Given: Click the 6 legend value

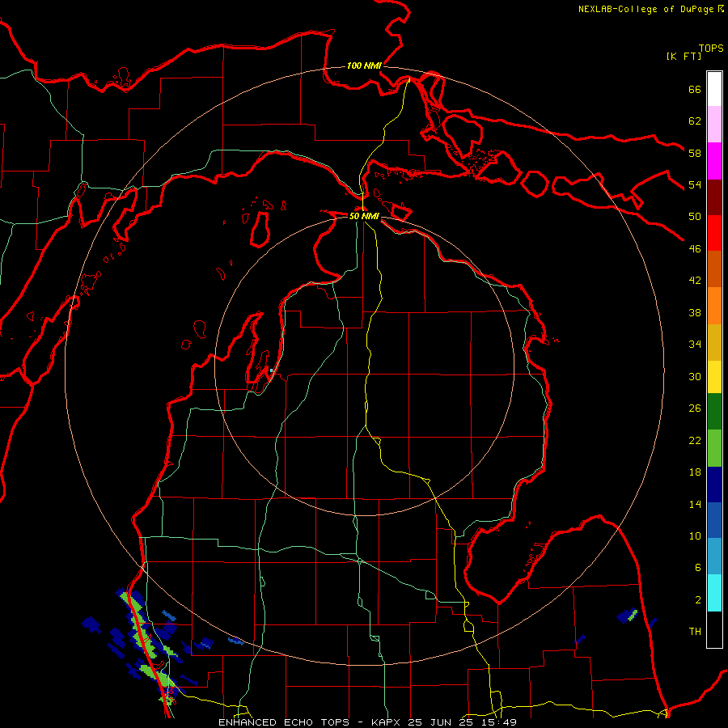Looking at the screenshot, I should click(697, 568).
